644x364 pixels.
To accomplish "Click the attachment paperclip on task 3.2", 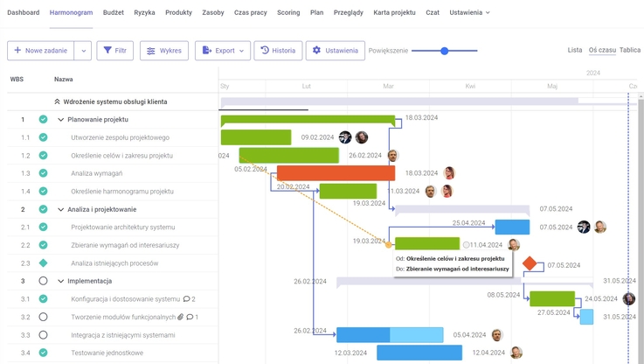I will coord(181,317).
